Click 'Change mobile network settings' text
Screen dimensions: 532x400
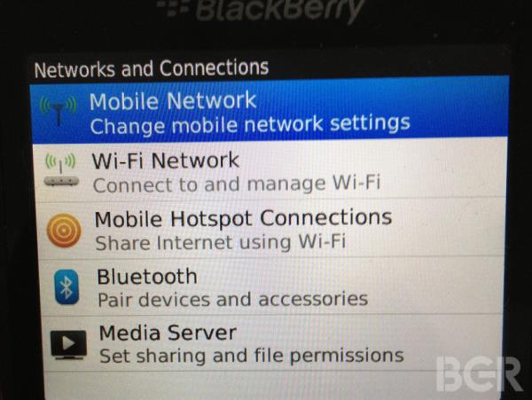[x=250, y=124]
